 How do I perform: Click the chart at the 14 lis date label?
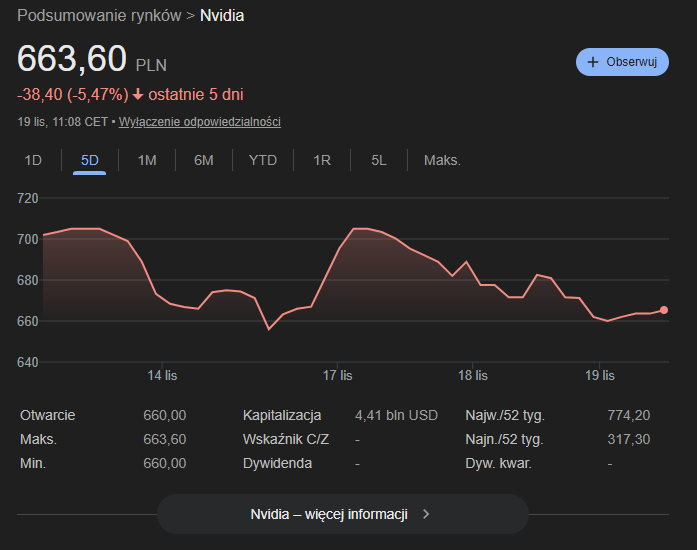pos(162,375)
